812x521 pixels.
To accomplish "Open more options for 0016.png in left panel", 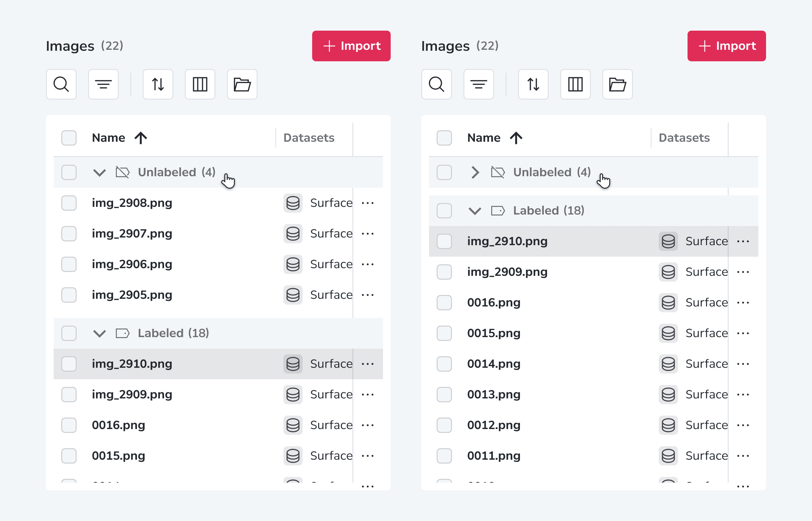I will pos(368,425).
